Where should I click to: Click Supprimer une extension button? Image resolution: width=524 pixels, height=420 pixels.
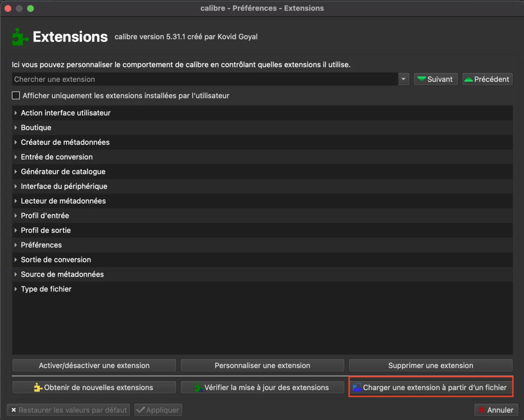coord(431,365)
